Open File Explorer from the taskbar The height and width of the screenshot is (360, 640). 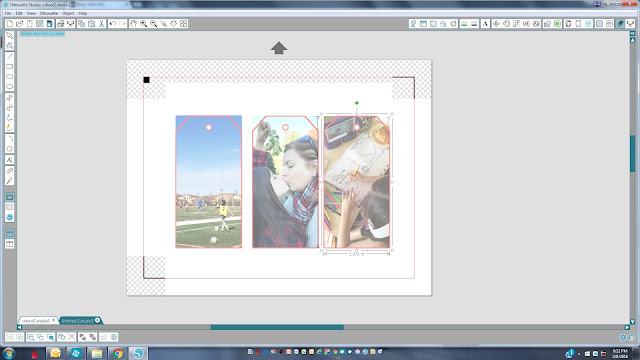97,353
